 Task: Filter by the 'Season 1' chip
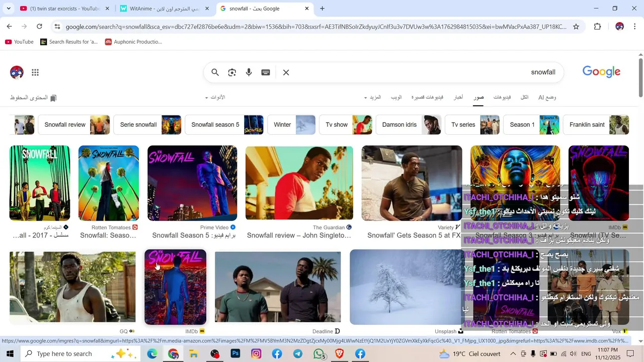pos(531,125)
